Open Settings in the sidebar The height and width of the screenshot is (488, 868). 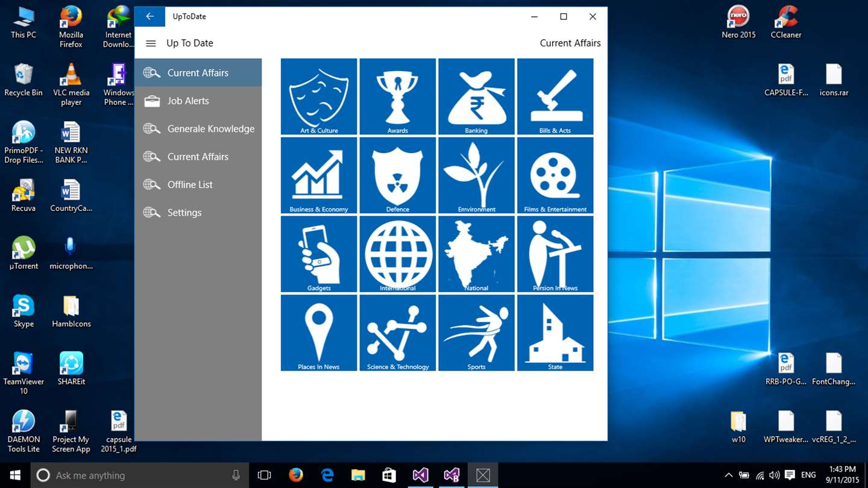[198, 213]
